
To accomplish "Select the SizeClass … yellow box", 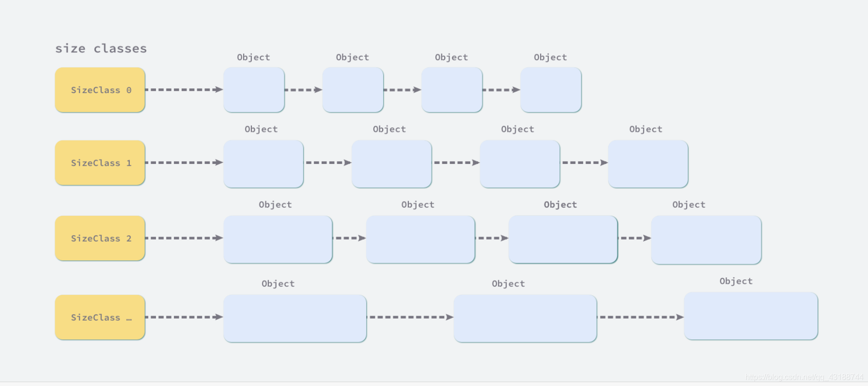I will [100, 318].
